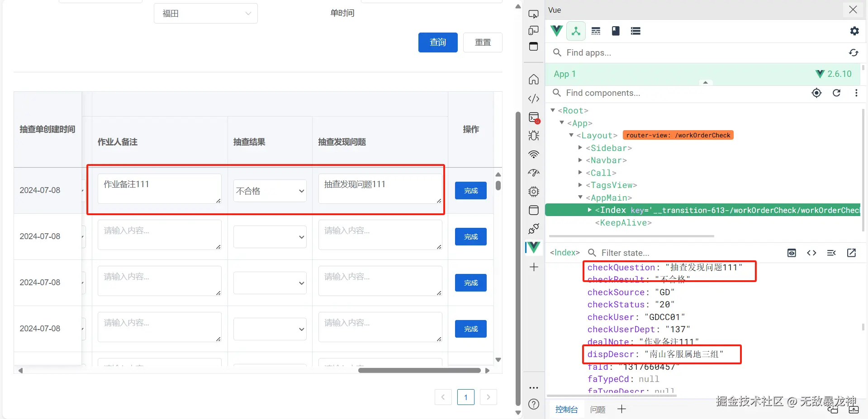Click the collapse state lines icon
868x419 pixels.
point(831,253)
